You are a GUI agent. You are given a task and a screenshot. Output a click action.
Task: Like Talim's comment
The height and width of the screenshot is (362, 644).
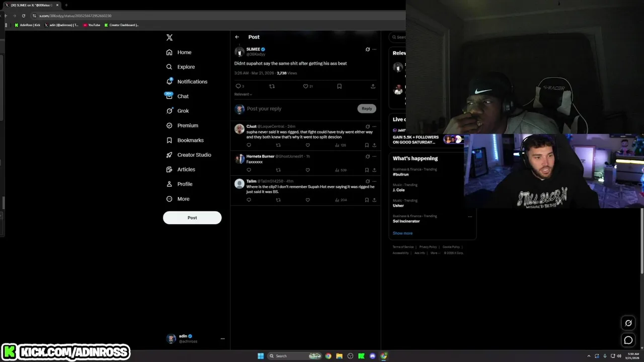(308, 200)
